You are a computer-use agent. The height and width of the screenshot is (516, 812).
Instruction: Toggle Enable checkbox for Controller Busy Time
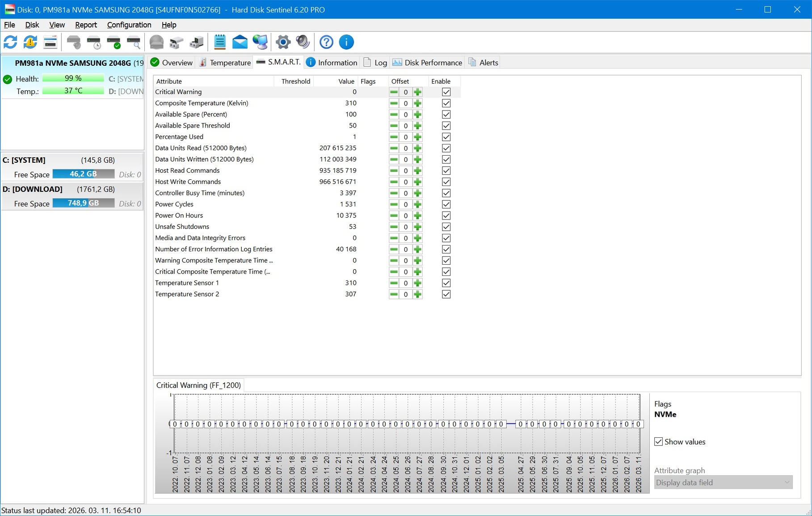446,193
